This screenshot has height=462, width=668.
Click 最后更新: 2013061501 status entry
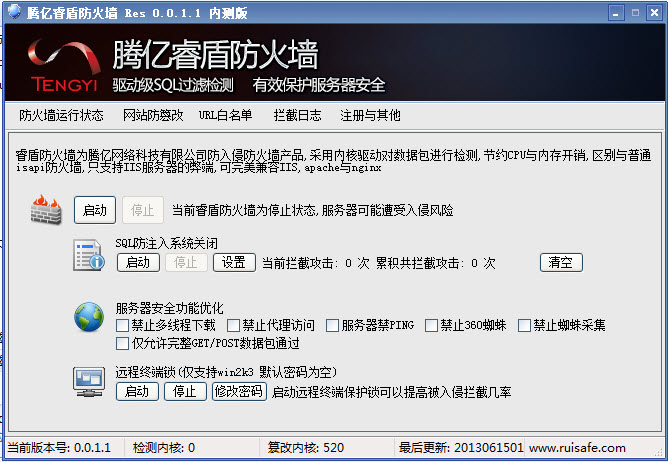coord(461,448)
